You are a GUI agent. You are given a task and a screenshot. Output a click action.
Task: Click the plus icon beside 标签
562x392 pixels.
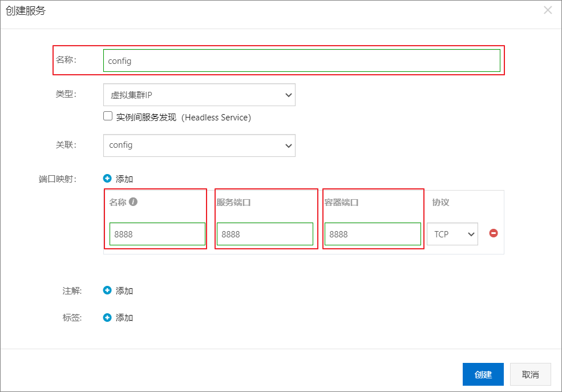(x=107, y=317)
